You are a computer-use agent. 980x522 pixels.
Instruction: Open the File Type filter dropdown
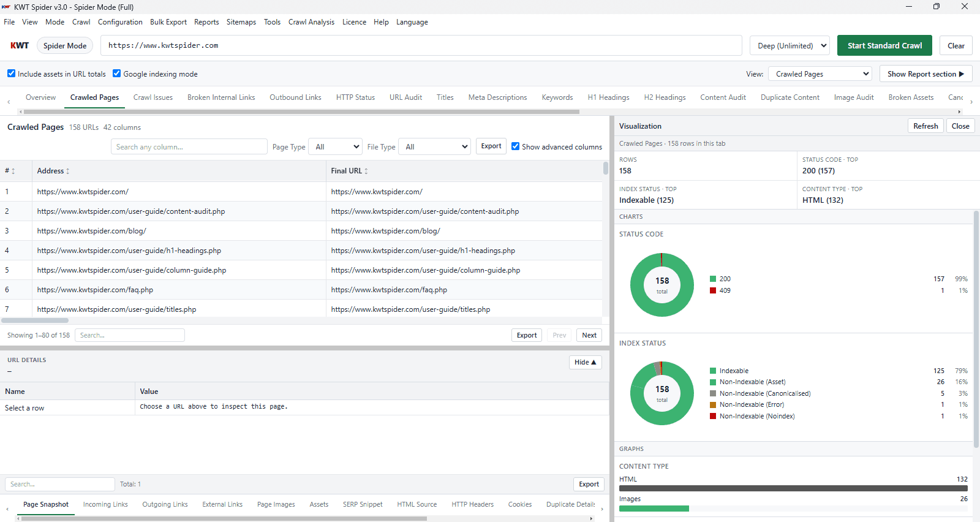(x=434, y=147)
